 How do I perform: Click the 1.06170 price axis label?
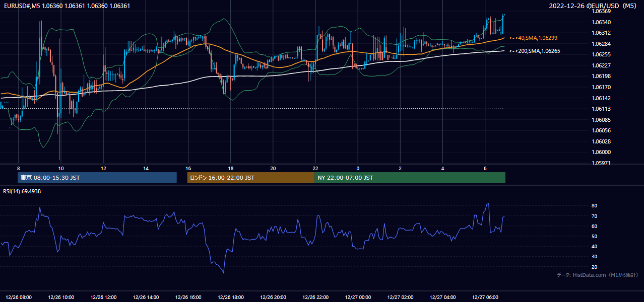coord(601,87)
